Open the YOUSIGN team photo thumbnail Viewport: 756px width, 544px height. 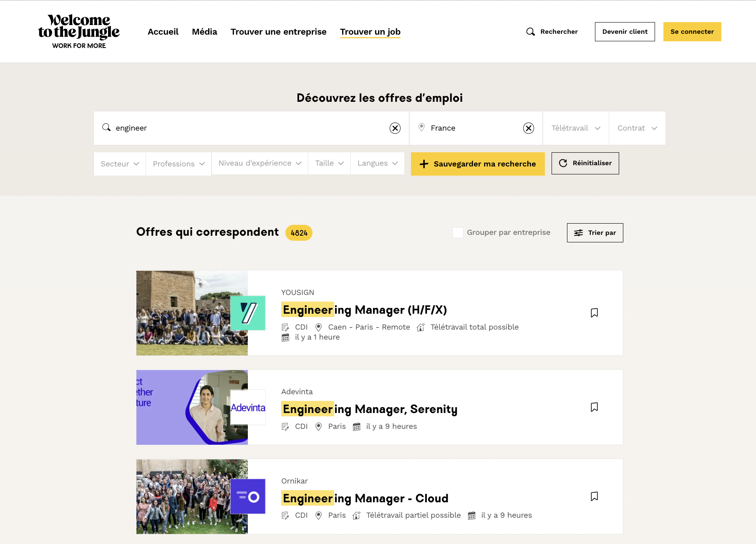[192, 313]
